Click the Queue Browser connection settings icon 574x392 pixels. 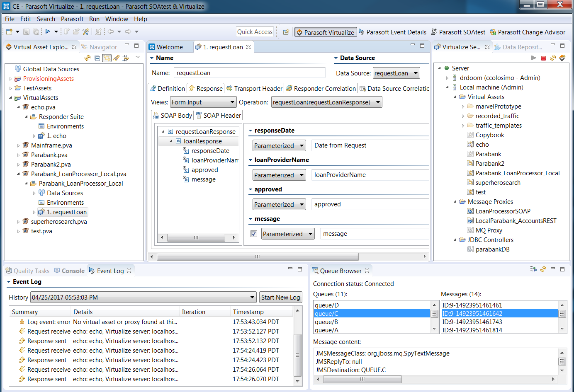534,269
